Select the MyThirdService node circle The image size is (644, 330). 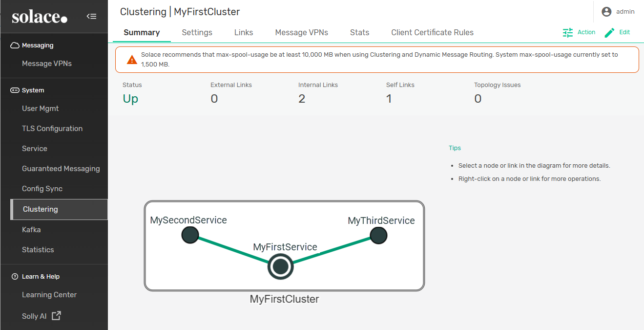(378, 236)
